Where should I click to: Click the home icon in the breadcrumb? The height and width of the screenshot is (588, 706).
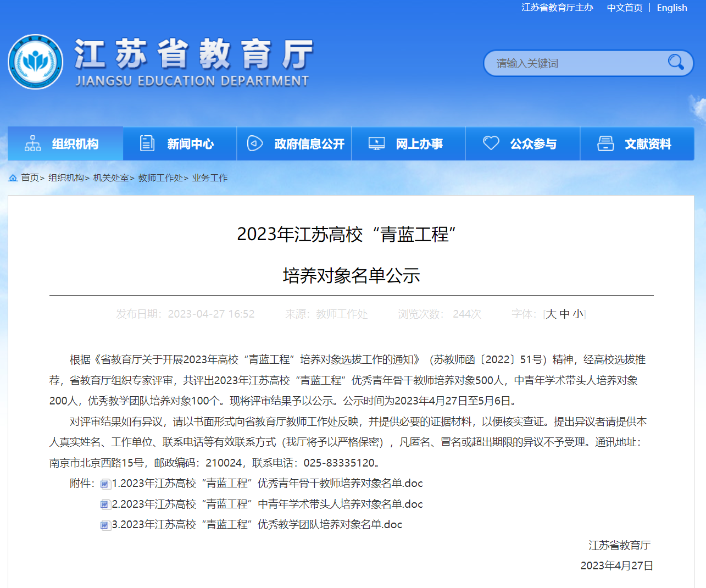pos(13,177)
